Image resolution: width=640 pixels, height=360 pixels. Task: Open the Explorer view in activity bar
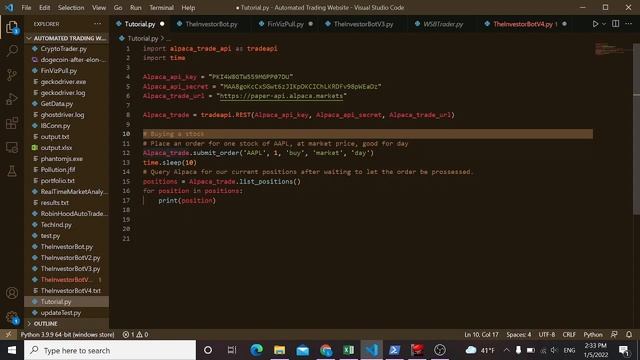point(12,27)
